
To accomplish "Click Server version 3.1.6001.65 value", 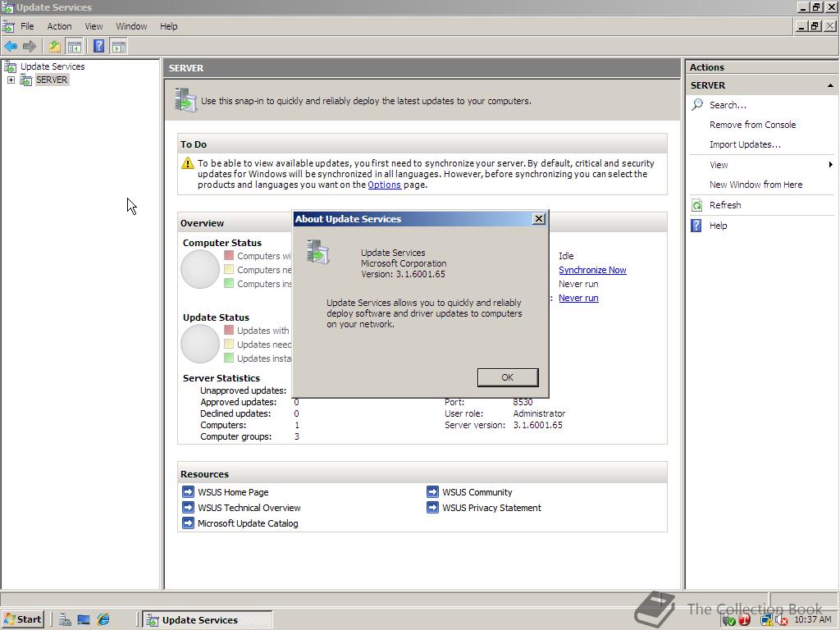I will [538, 426].
